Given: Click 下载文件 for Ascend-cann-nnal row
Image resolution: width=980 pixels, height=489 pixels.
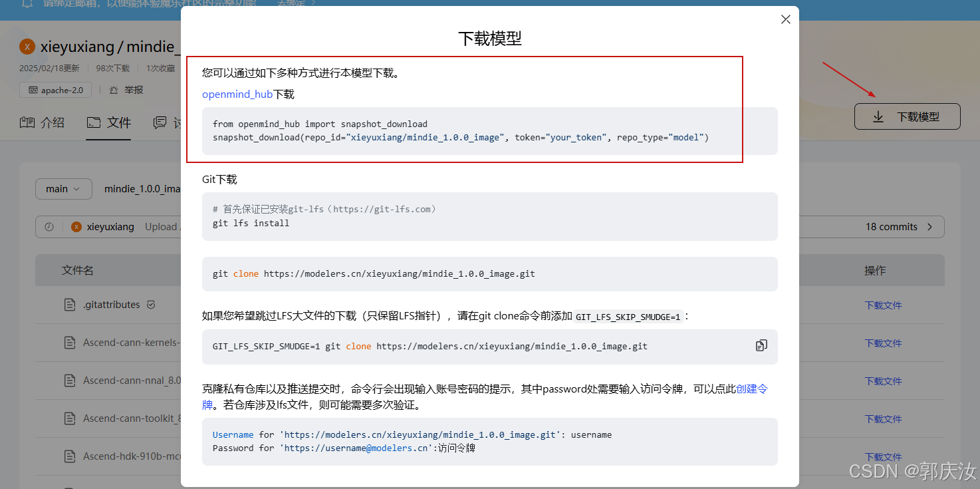Looking at the screenshot, I should click(883, 381).
